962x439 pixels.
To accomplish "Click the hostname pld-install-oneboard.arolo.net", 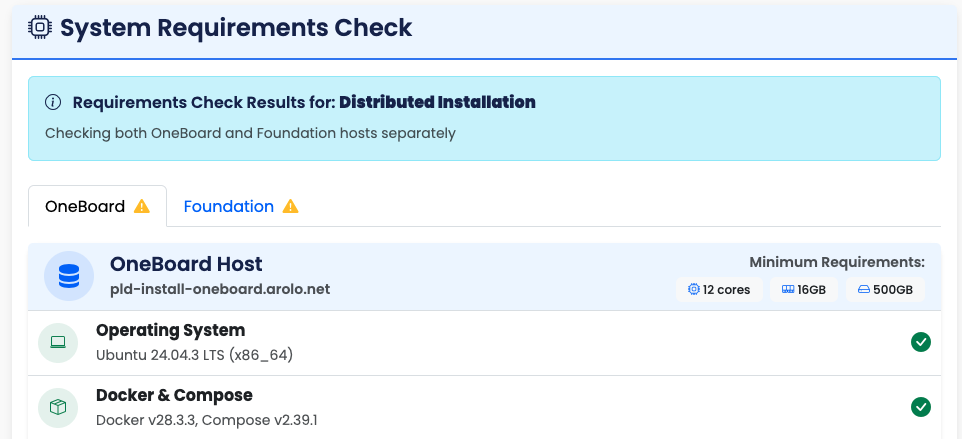I will pos(220,289).
